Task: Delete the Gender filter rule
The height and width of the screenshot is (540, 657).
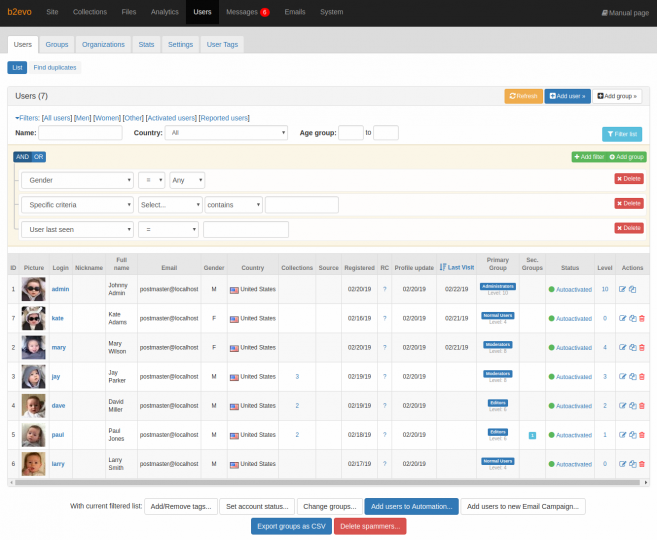Action: (x=629, y=179)
